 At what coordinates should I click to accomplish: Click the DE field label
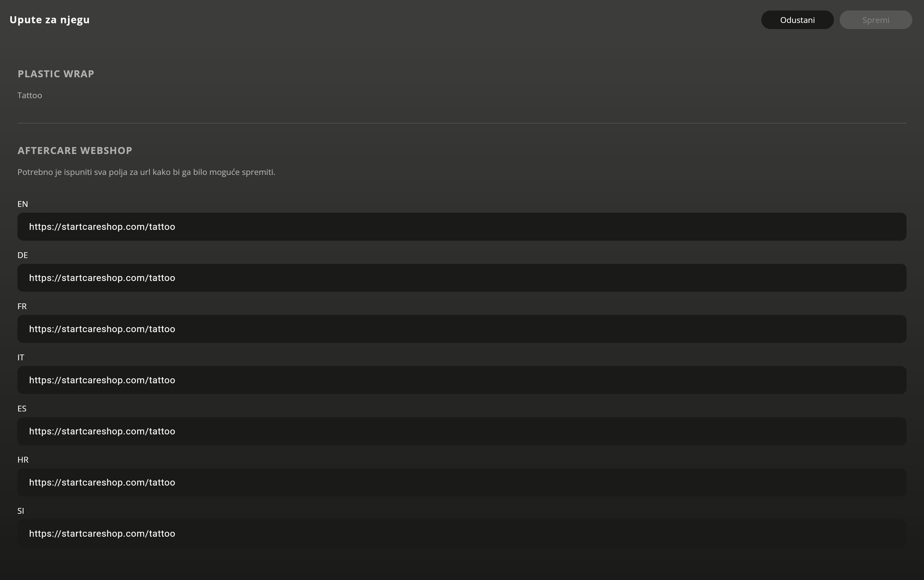pos(23,255)
